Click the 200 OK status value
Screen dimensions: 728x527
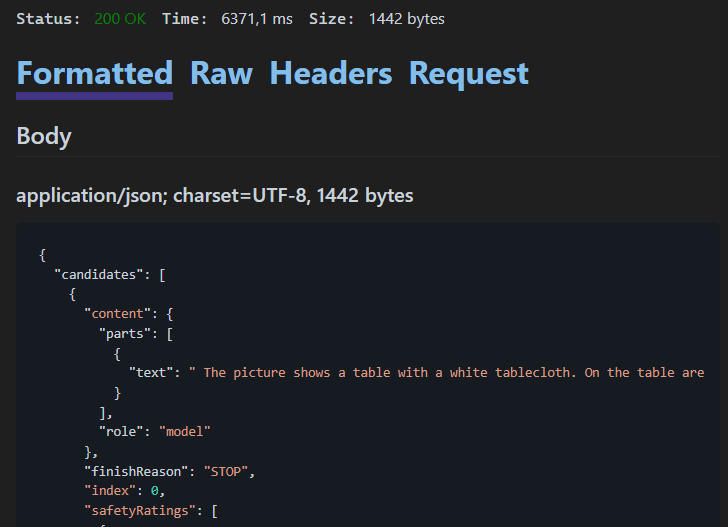click(x=120, y=19)
